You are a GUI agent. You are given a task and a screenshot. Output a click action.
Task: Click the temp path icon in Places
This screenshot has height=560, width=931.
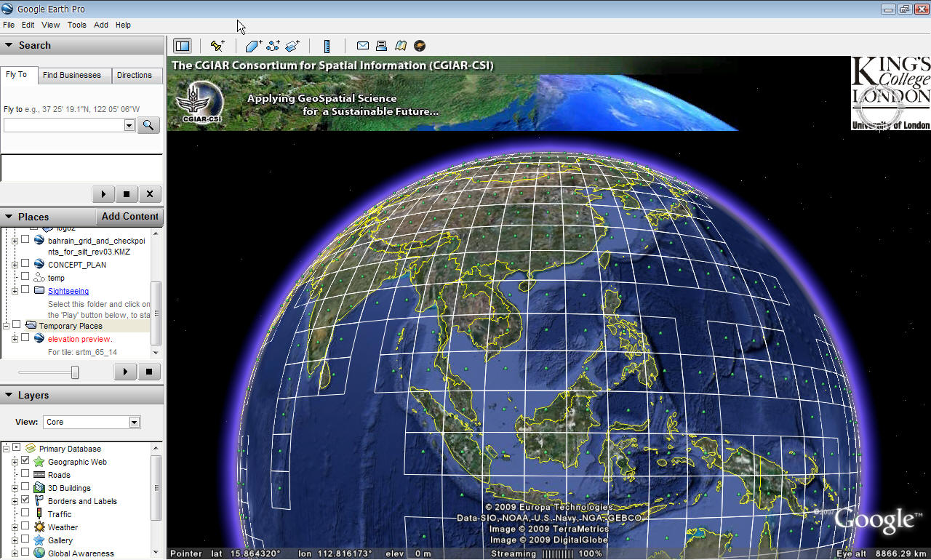pos(39,278)
